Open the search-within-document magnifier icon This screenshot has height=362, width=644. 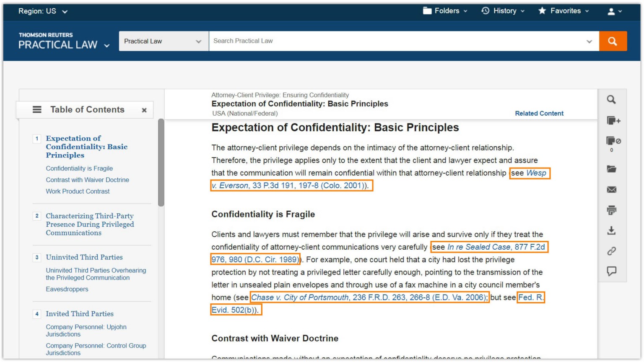[x=611, y=100]
